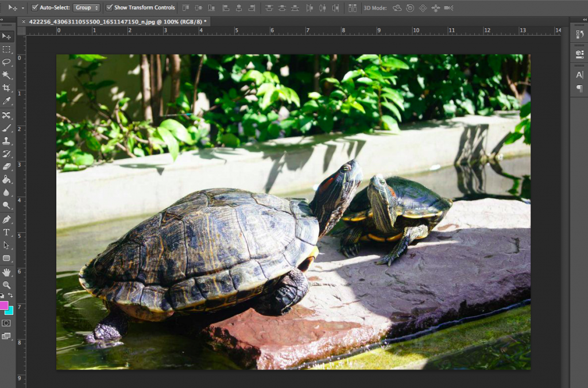588x388 pixels.
Task: Click the ruler origin corner box
Action: (x=21, y=31)
